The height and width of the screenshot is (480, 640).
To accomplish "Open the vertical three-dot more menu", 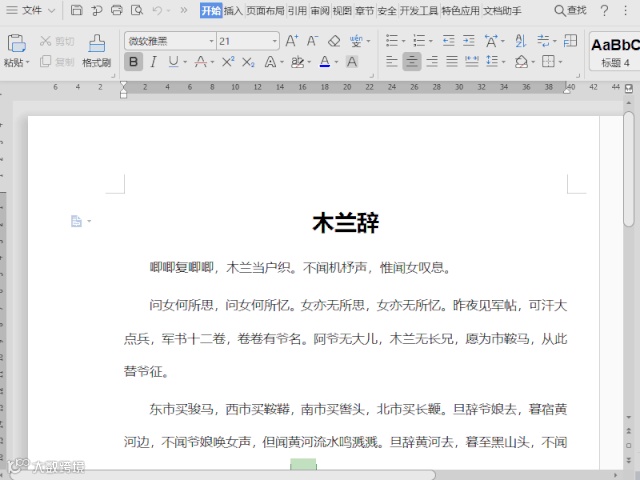I will [625, 10].
